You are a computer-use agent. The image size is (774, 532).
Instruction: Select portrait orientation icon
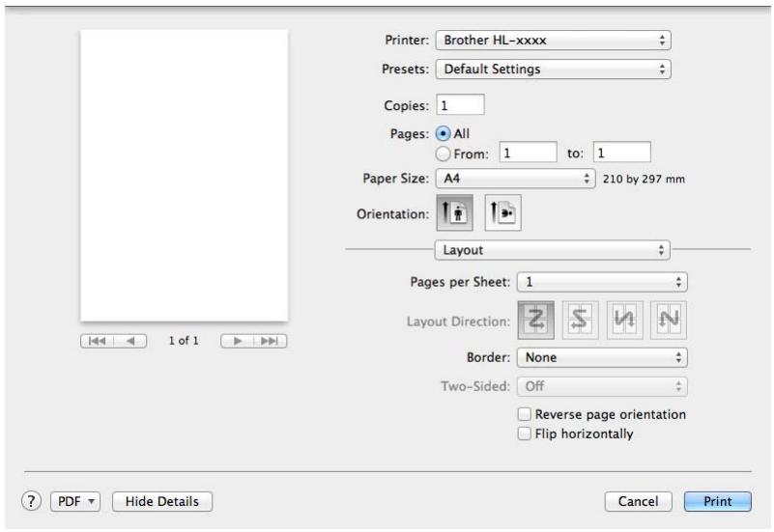[454, 213]
